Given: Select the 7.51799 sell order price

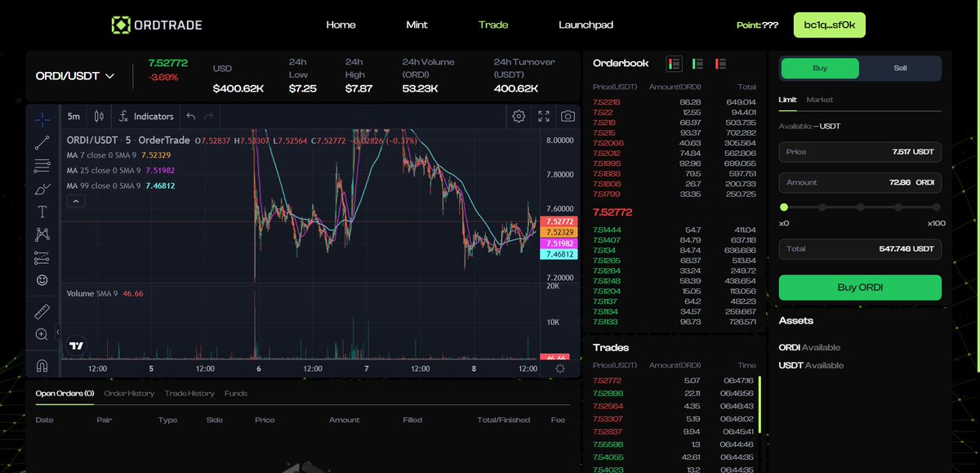Looking at the screenshot, I should pos(607,194).
